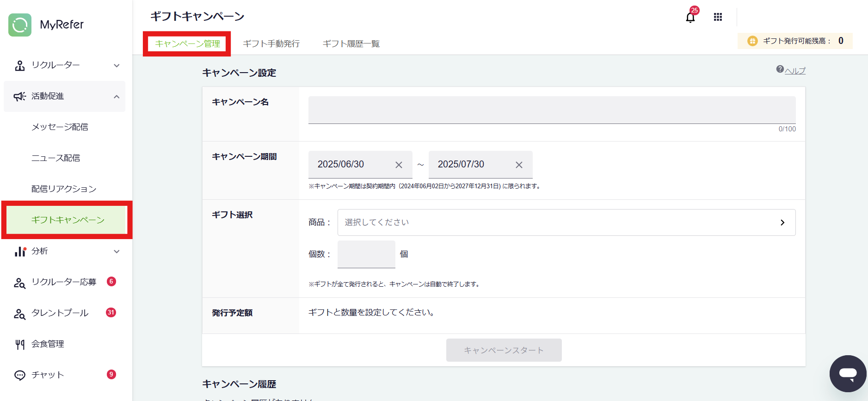The image size is (868, 401).
Task: Switch to the ギフト手動発行 tab
Action: [x=271, y=43]
